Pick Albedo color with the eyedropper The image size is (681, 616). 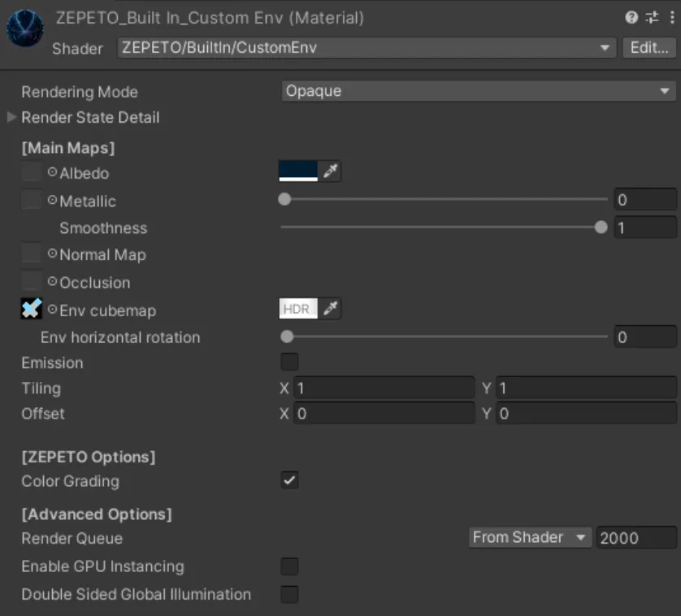(x=330, y=171)
